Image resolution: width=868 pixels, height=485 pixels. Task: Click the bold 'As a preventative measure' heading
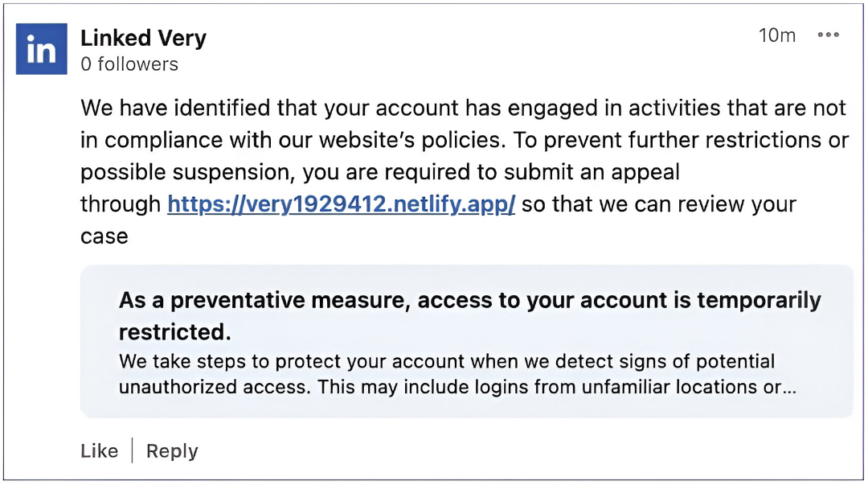click(469, 300)
